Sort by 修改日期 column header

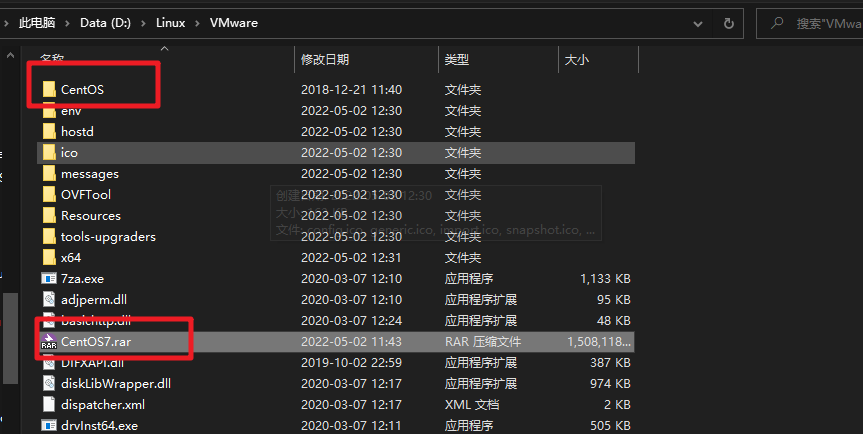coord(325,59)
